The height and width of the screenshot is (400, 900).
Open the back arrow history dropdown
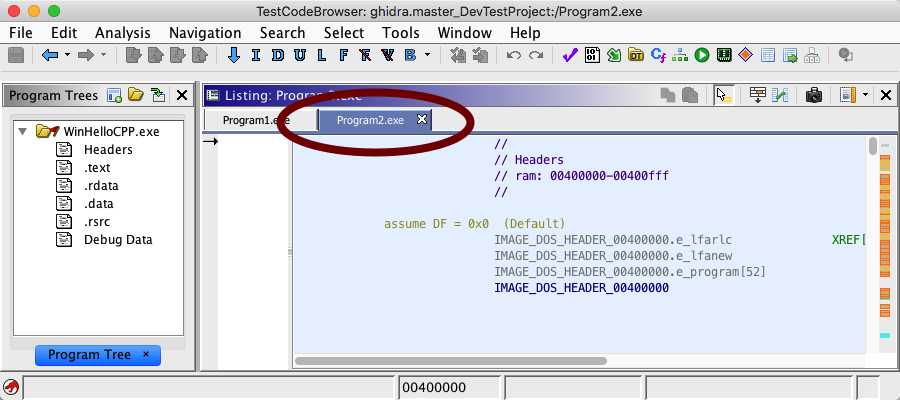pyautogui.click(x=67, y=55)
